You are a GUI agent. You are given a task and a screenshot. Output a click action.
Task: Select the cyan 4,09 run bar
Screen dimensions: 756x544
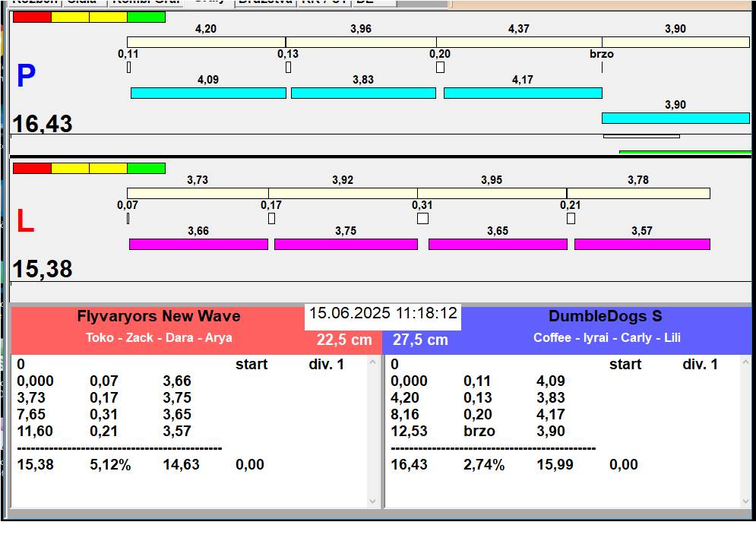coord(208,93)
